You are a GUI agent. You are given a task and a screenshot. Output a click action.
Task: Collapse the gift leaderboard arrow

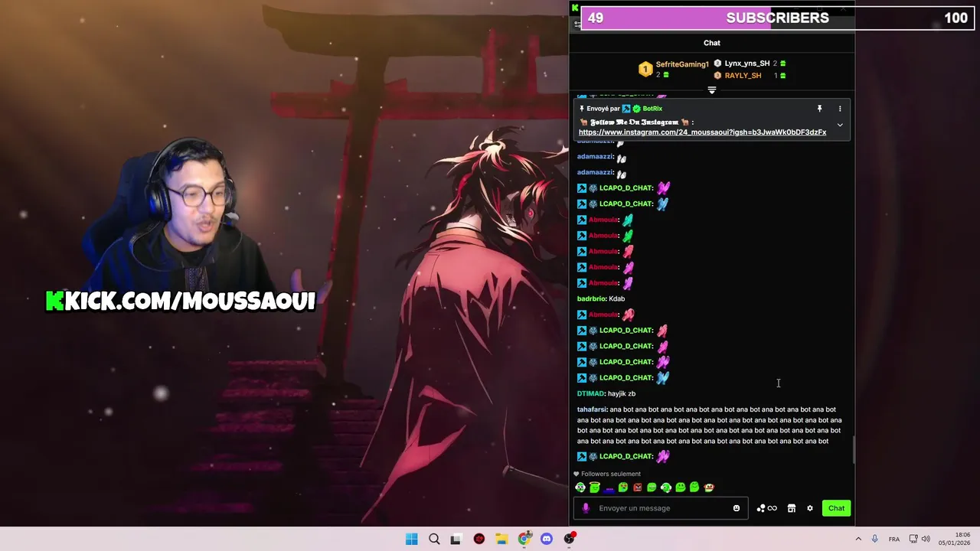[712, 90]
